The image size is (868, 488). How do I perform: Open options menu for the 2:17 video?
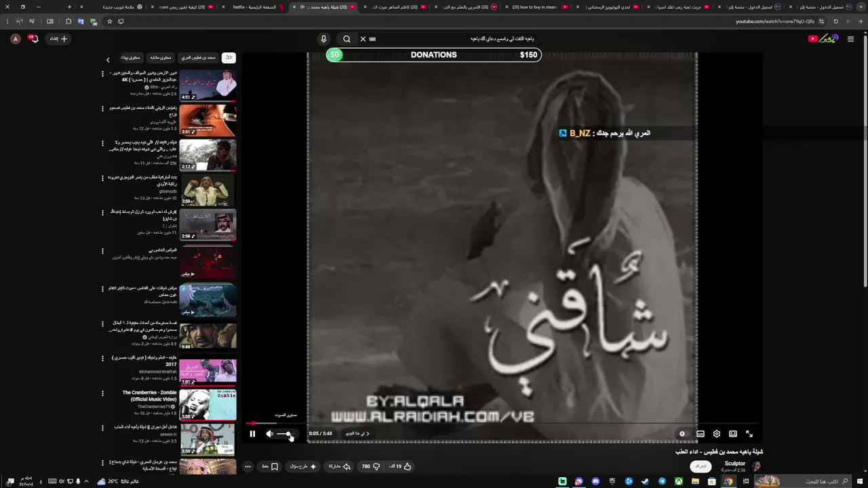(x=102, y=143)
